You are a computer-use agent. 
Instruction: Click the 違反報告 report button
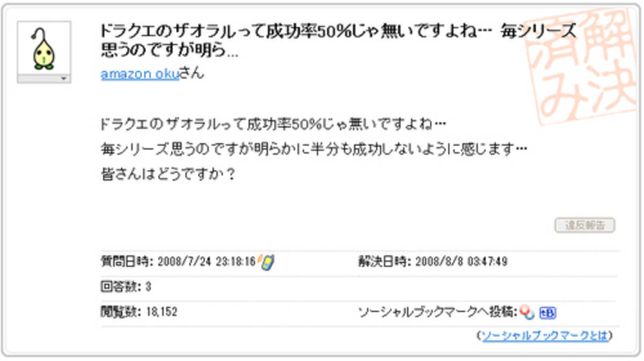tap(584, 226)
